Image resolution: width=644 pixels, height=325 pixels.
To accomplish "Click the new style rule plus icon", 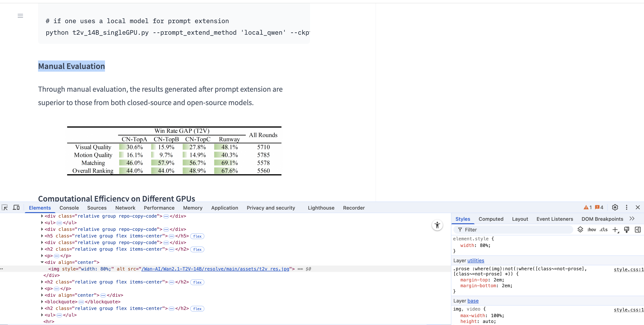I will pos(615,230).
